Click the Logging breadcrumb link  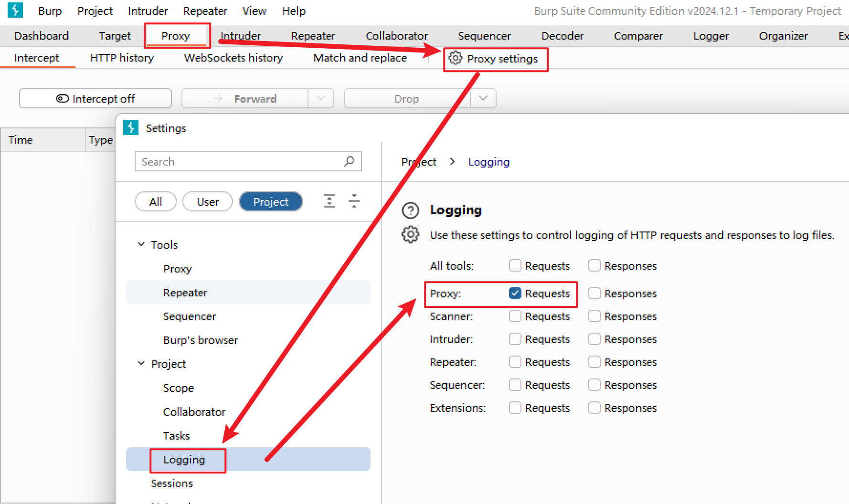pyautogui.click(x=488, y=162)
